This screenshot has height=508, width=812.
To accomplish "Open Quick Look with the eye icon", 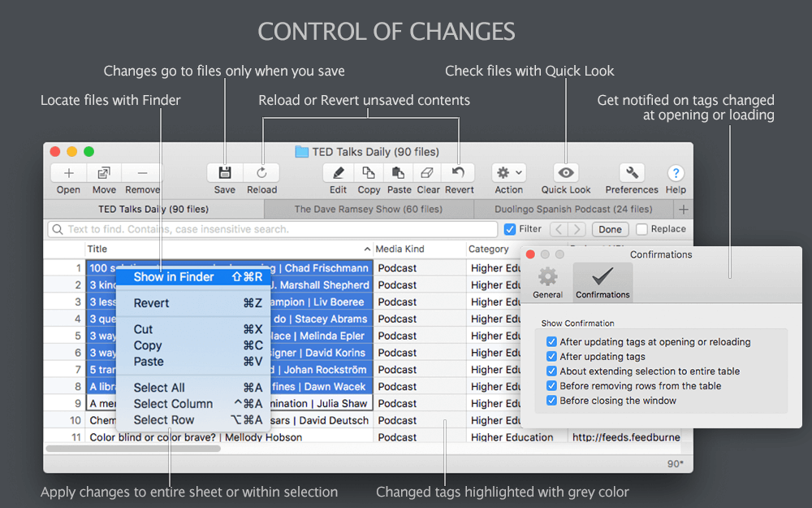I will tap(565, 172).
